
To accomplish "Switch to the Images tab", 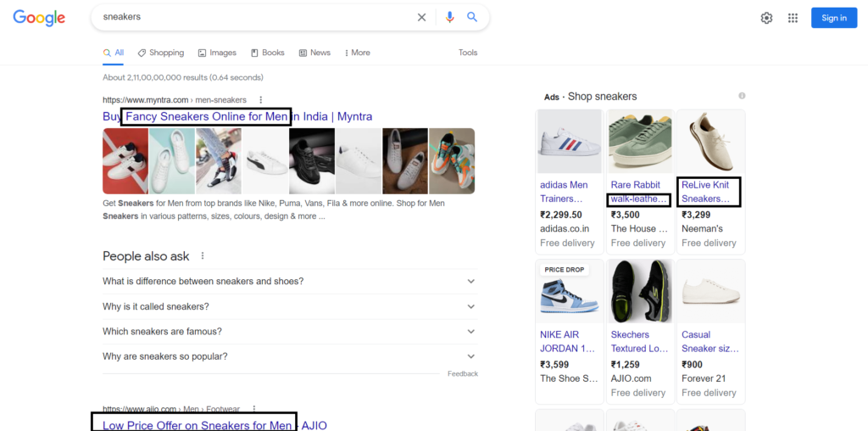I will pyautogui.click(x=217, y=53).
